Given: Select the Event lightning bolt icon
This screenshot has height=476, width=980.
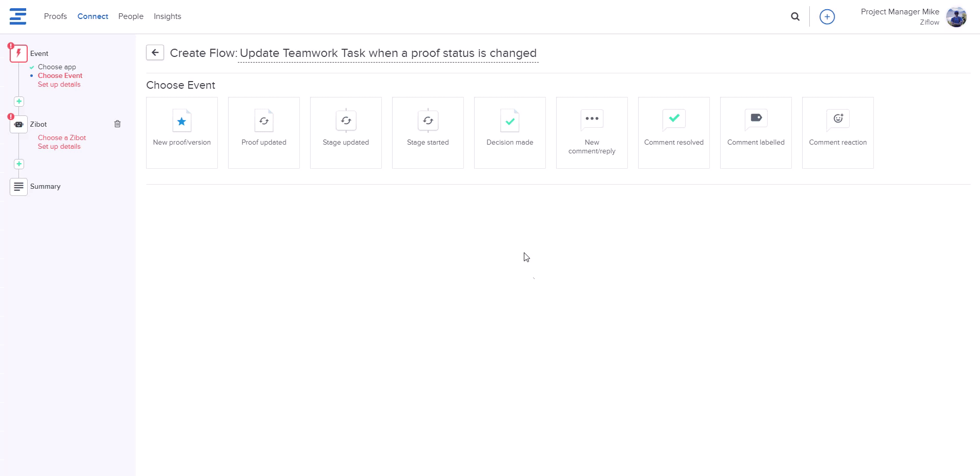Looking at the screenshot, I should 19,53.
